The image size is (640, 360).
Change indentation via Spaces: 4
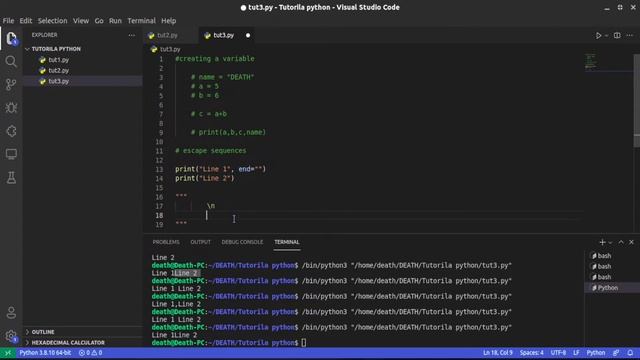[x=531, y=353]
